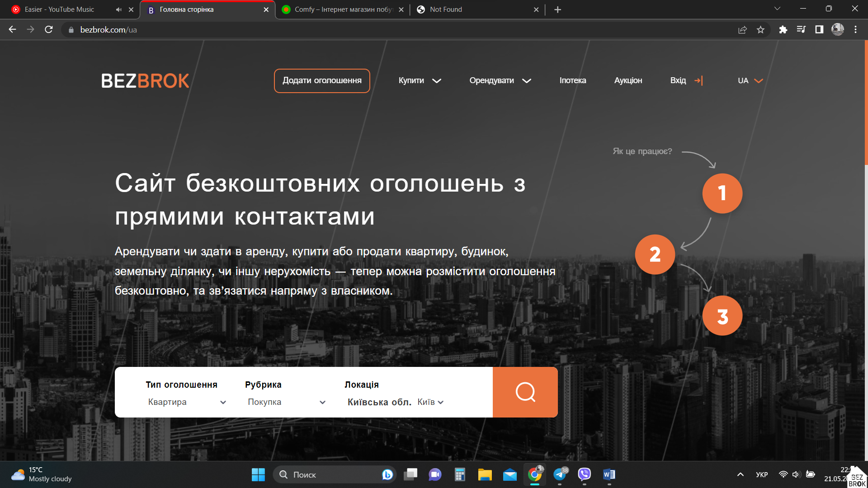Screen dimensions: 868x488
Task: Open the Calculator taskbar app
Action: [x=460, y=474]
